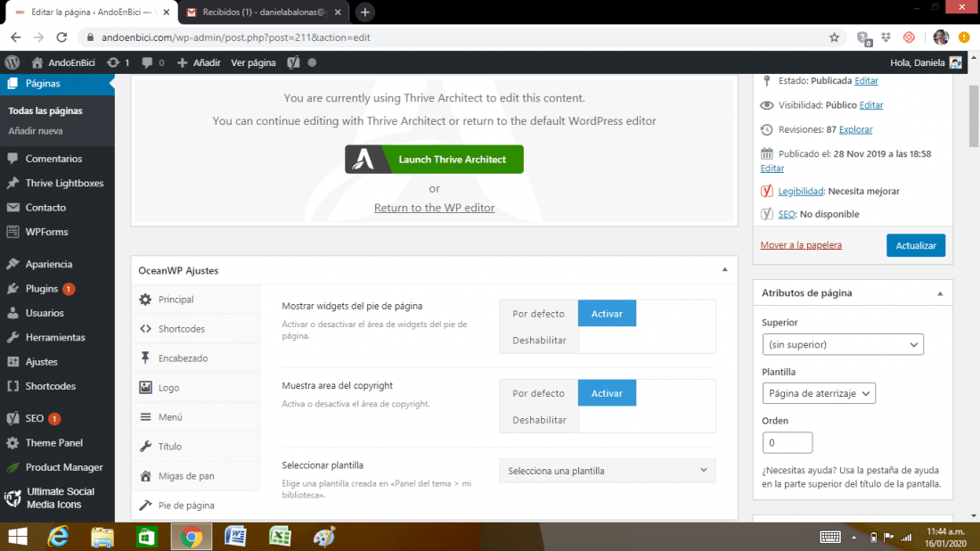Click the on-screen keyboard tray icon
The image size is (980, 551).
tap(830, 537)
